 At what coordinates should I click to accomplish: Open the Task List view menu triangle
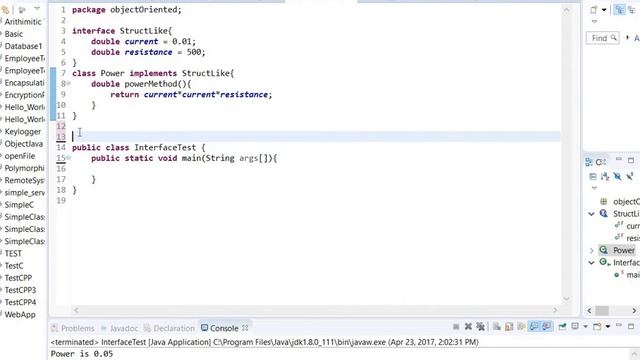(594, 21)
